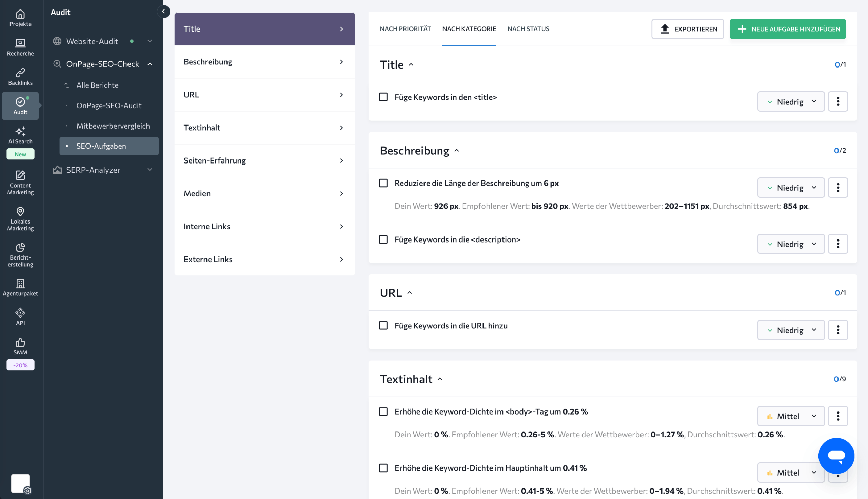Screen dimensions: 868x499
Task: Check keyword density im Hauptinhalt task
Action: tap(383, 468)
